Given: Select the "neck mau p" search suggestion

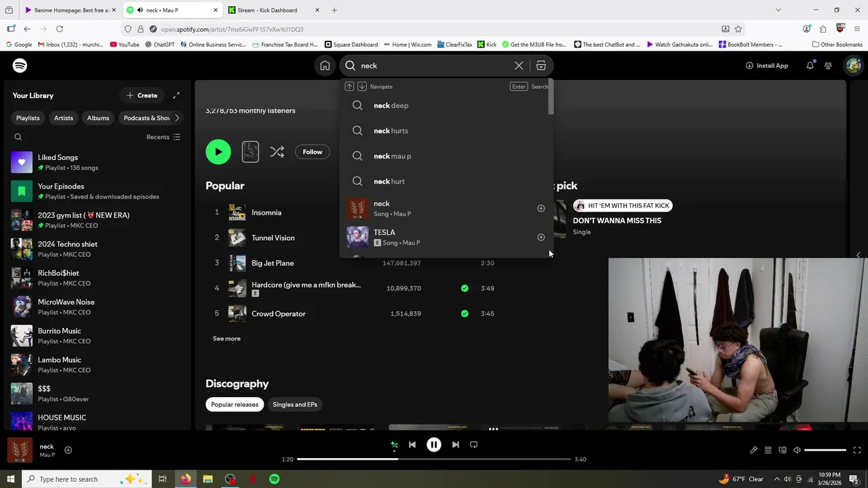Looking at the screenshot, I should 446,156.
